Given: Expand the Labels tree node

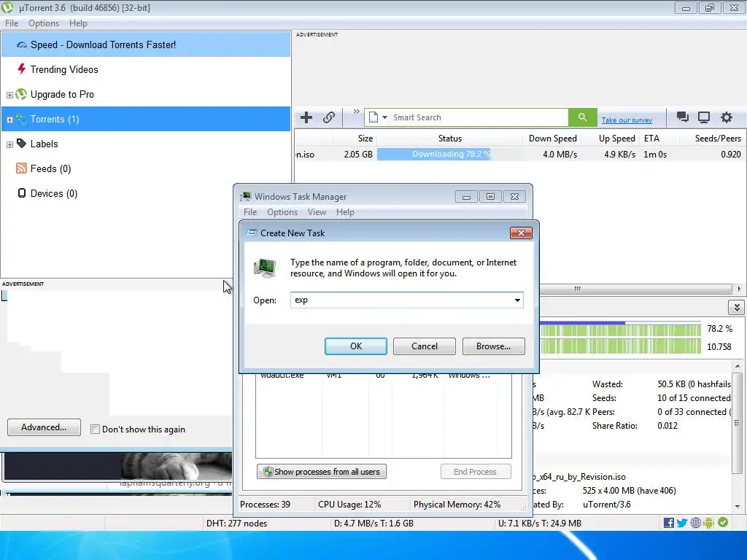Looking at the screenshot, I should pyautogui.click(x=9, y=144).
